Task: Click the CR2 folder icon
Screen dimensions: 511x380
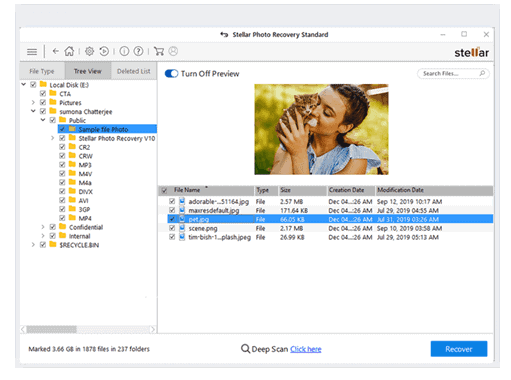Action: tap(72, 146)
